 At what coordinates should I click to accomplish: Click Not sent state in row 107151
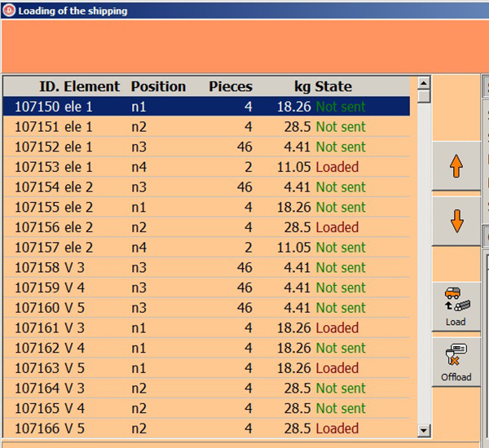click(x=341, y=126)
